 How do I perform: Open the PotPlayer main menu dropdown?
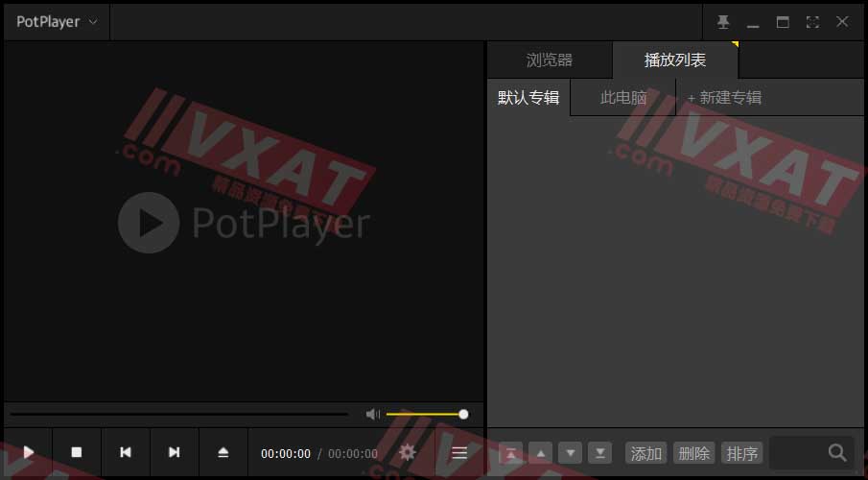point(57,22)
